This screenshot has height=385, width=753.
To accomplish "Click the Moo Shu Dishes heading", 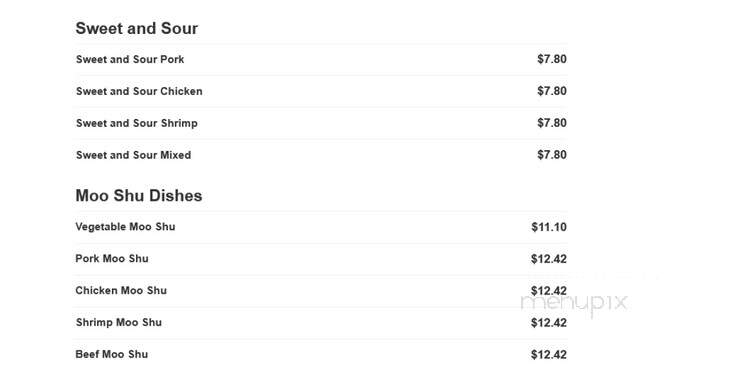I will 139,196.
